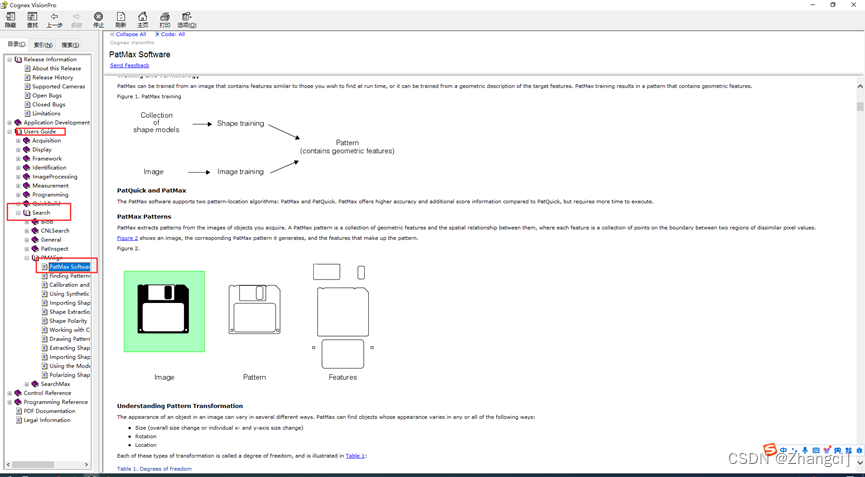Follow the Figure 2 hyperlink

tap(127, 238)
